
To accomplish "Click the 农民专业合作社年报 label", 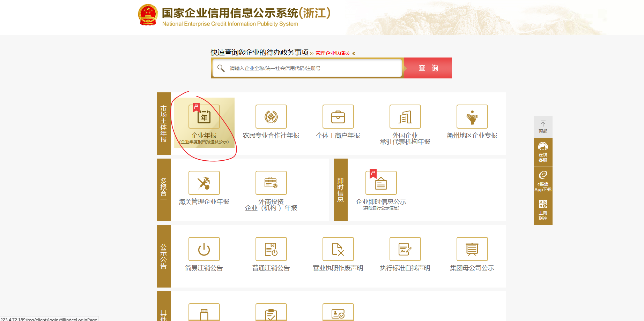I will tap(271, 135).
